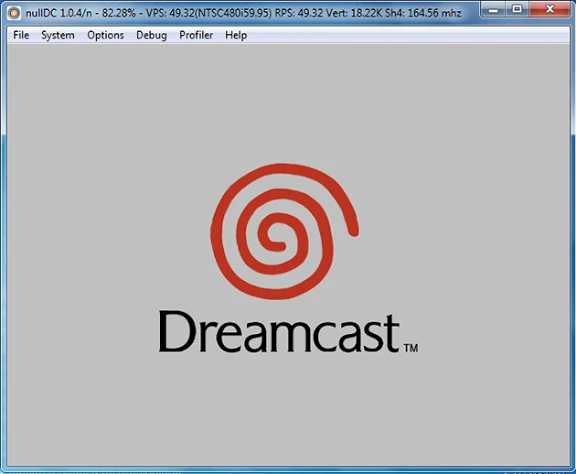Minimize the nullDC window
Image resolution: width=576 pixels, height=474 pixels.
tap(493, 10)
